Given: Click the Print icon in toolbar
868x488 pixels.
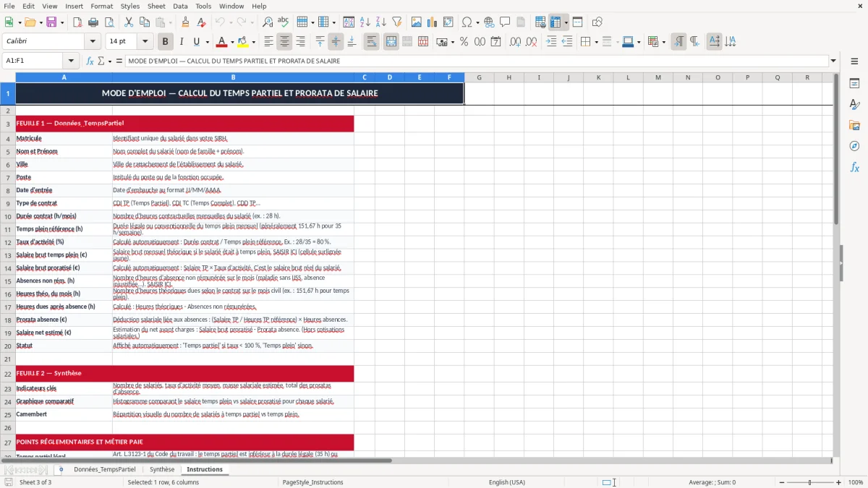Looking at the screenshot, I should click(93, 22).
